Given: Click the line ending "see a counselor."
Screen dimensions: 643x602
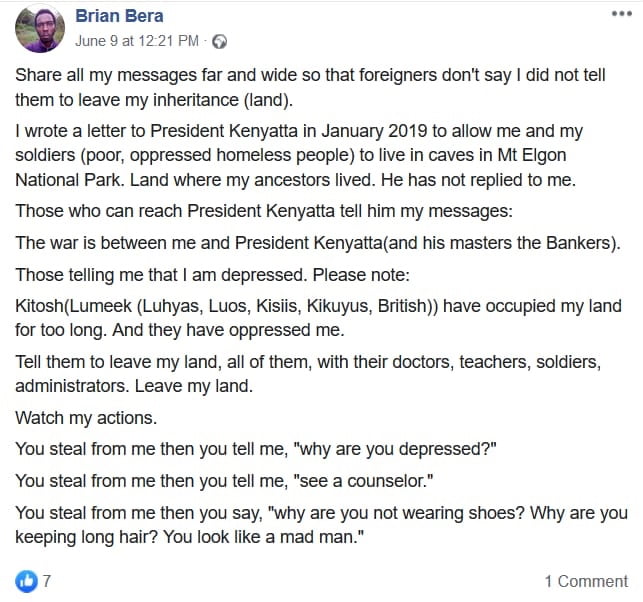Looking at the screenshot, I should coord(224,480).
